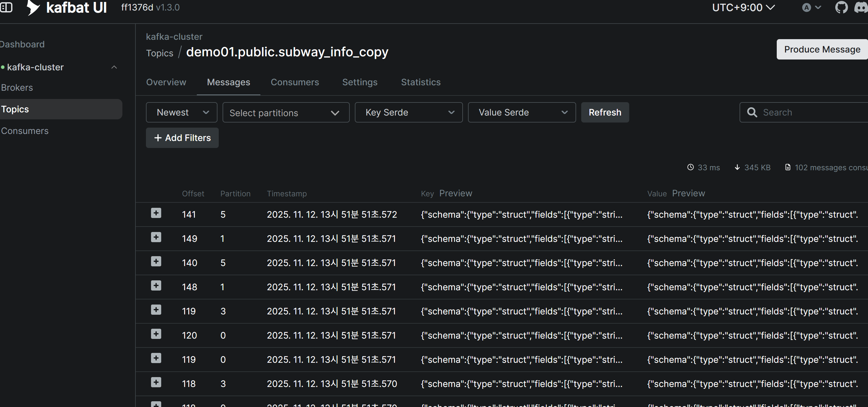Expand message row with offset 149
This screenshot has width=868, height=407.
point(156,237)
